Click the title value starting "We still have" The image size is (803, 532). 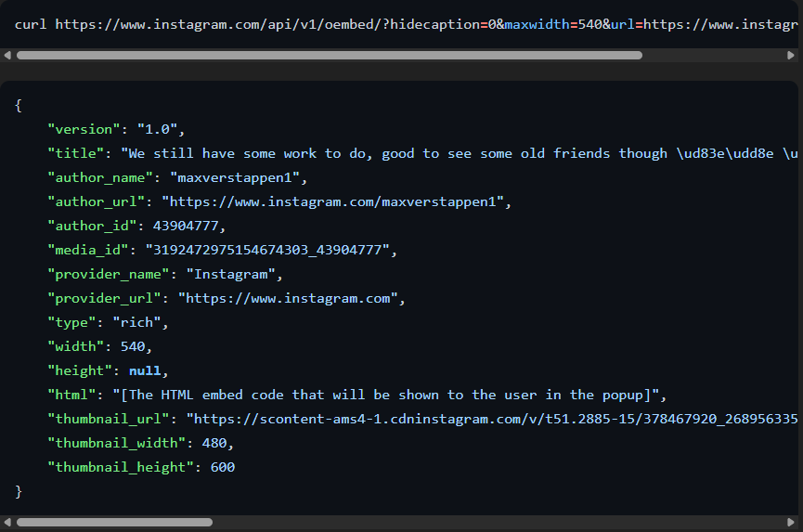pyautogui.click(x=459, y=153)
